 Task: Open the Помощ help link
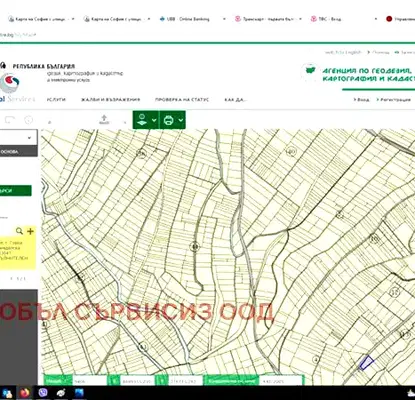pos(380,52)
